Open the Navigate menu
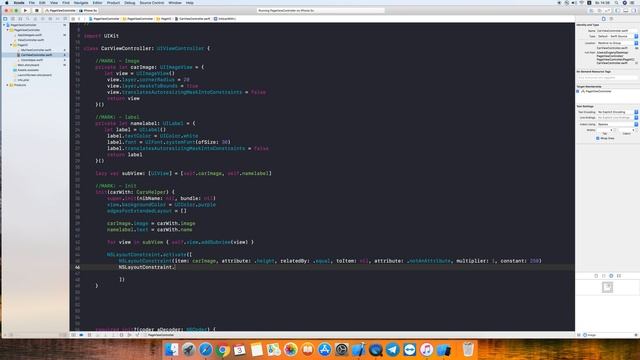The image size is (640, 360). (x=81, y=3)
